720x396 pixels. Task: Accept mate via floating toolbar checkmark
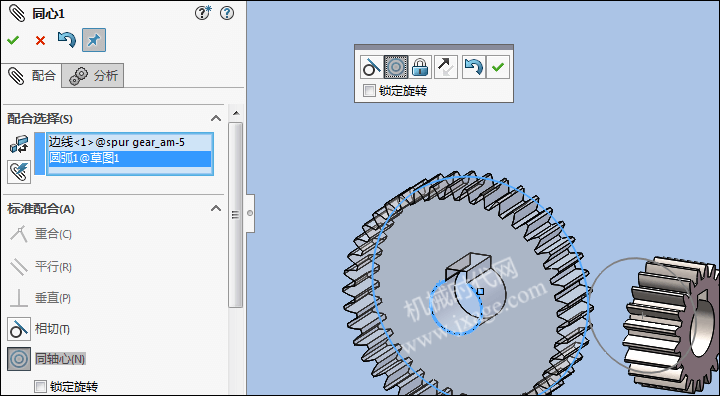coord(498,67)
